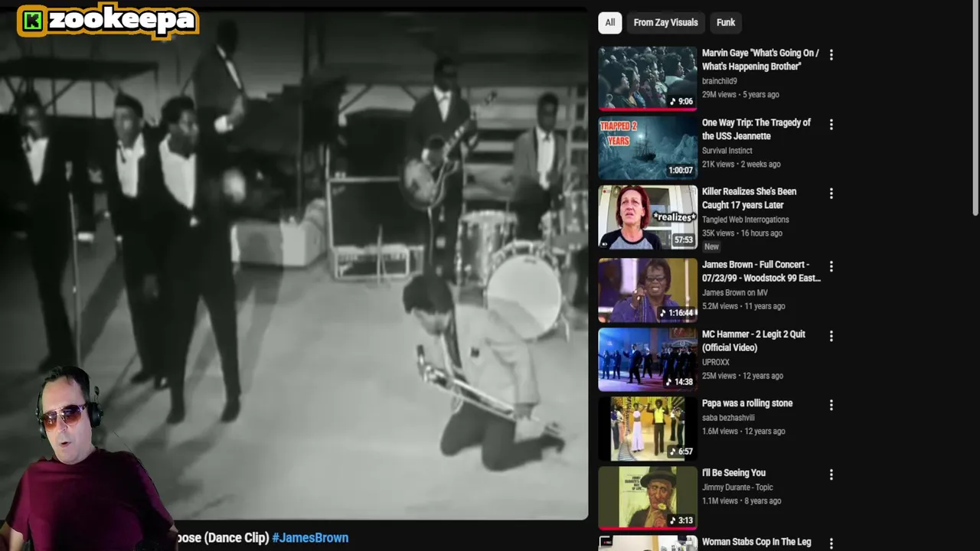Open options menu for James Brown Full Concert
Screen dimensions: 980x551
click(x=831, y=266)
